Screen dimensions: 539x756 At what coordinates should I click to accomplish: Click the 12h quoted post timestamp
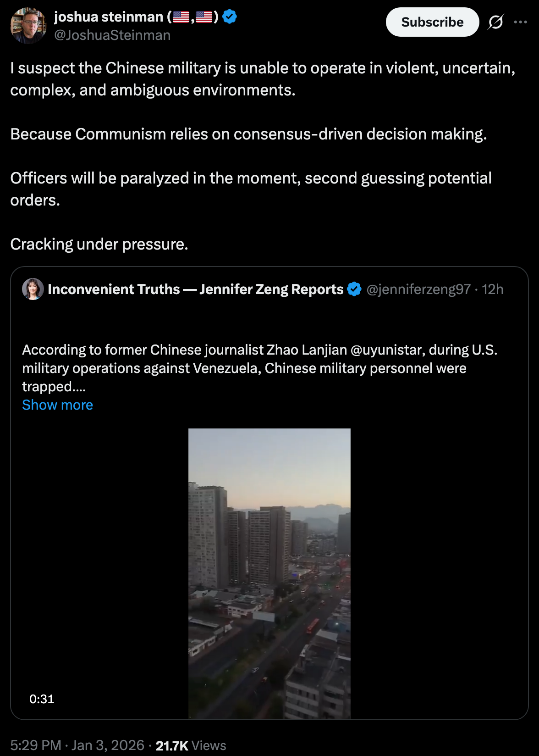click(493, 289)
